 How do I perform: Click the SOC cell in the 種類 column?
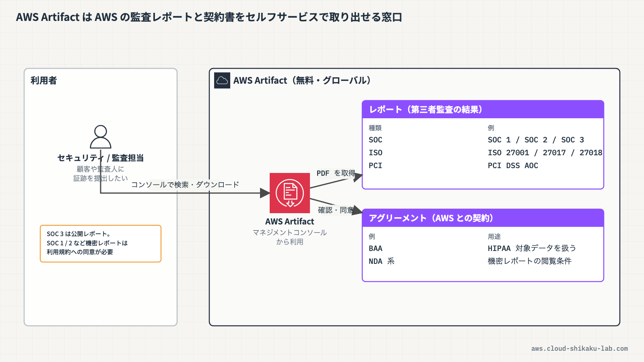tap(376, 140)
